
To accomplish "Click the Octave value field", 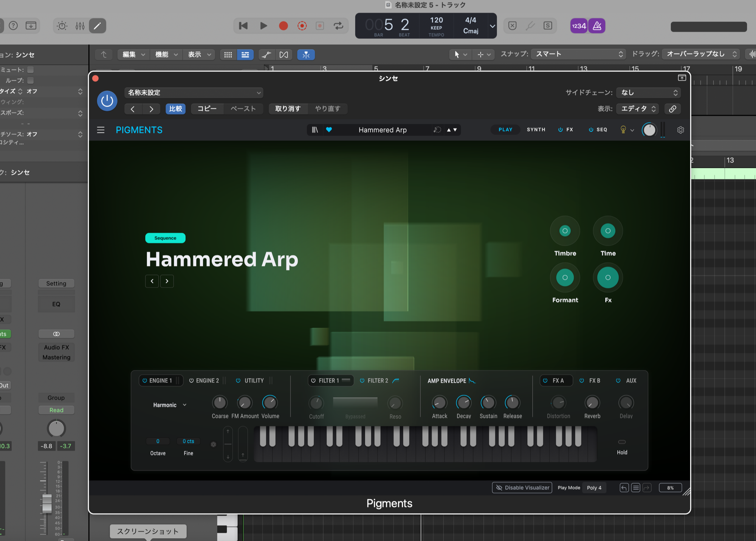I will [x=158, y=441].
